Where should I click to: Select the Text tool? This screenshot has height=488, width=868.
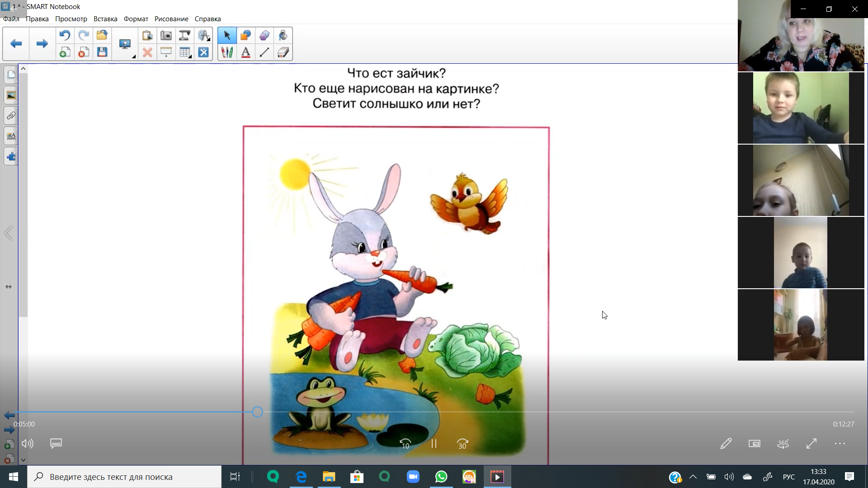[246, 52]
